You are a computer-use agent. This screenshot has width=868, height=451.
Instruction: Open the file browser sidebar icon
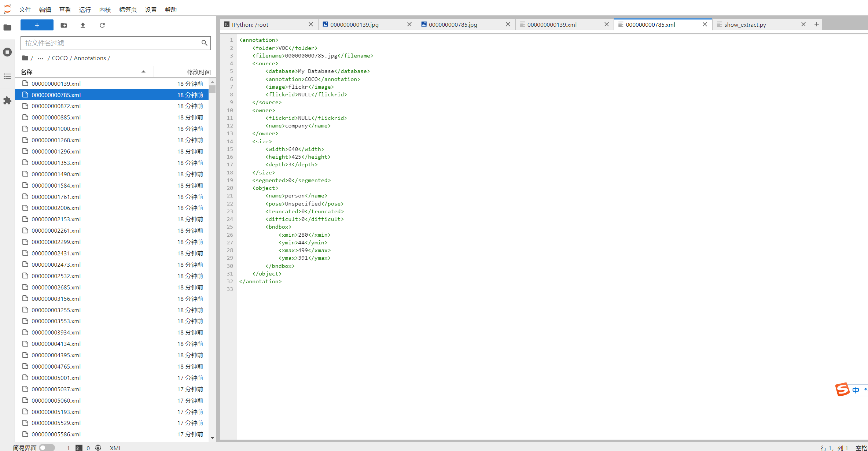coord(7,27)
